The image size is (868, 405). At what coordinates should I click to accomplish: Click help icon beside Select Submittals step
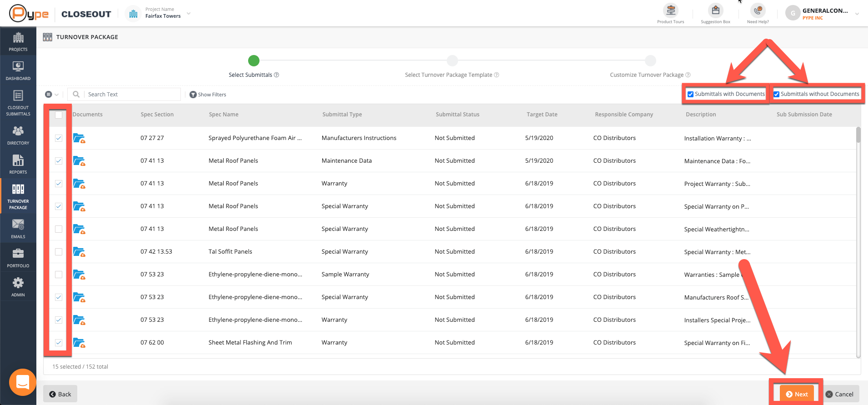point(276,75)
